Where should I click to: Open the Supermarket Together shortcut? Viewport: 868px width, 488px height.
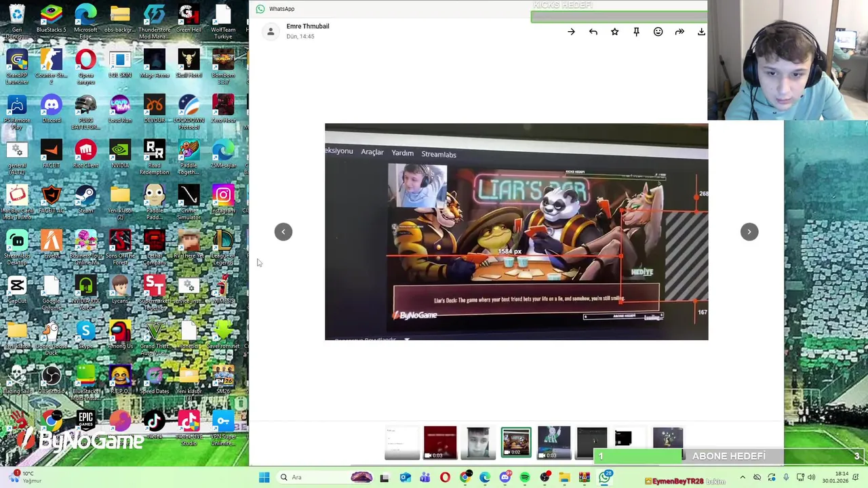tap(155, 293)
